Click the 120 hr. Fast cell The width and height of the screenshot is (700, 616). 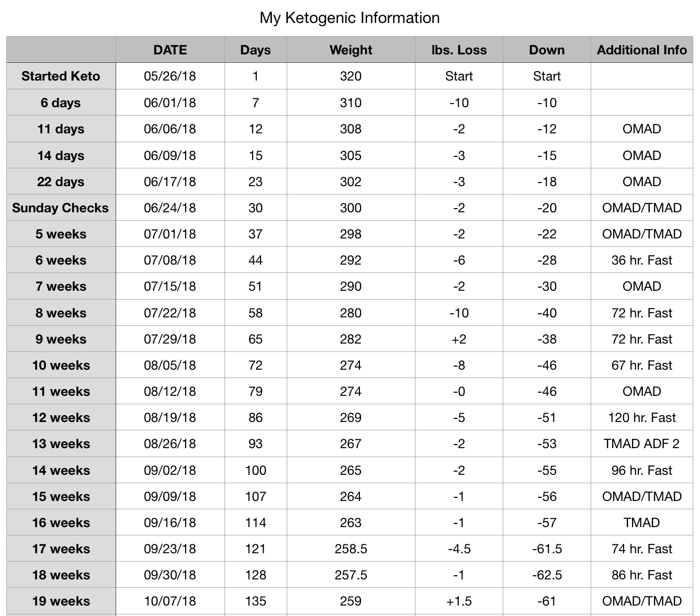(x=642, y=417)
